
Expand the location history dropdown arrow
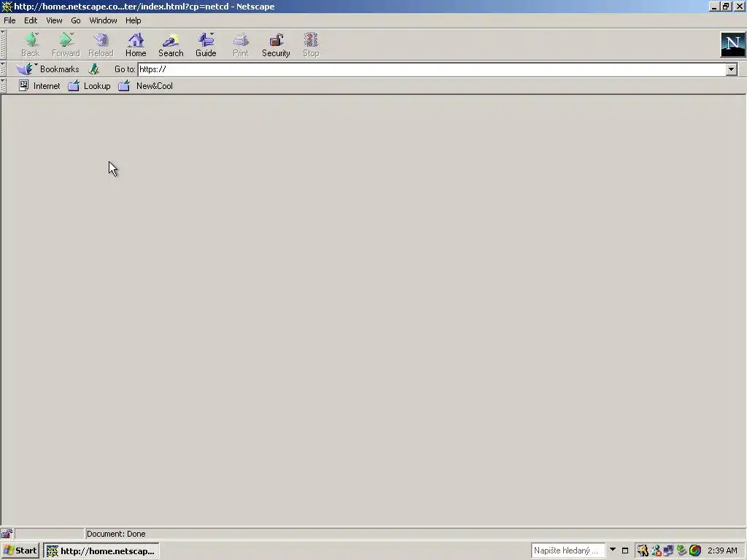point(731,69)
